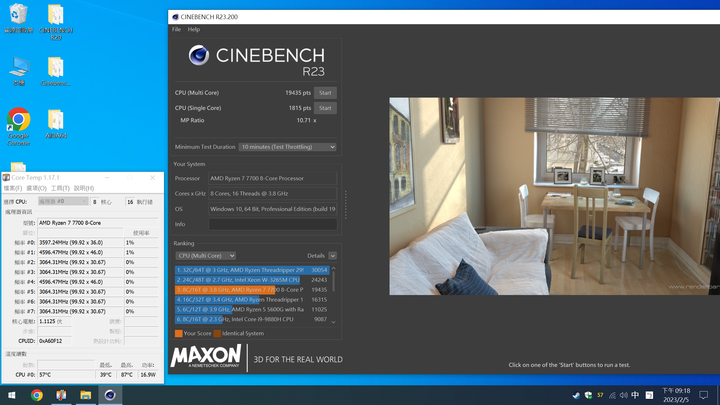Click Core Temp CPUID 0xA60F12 value
Screen dimensions: 720x405
point(54,341)
